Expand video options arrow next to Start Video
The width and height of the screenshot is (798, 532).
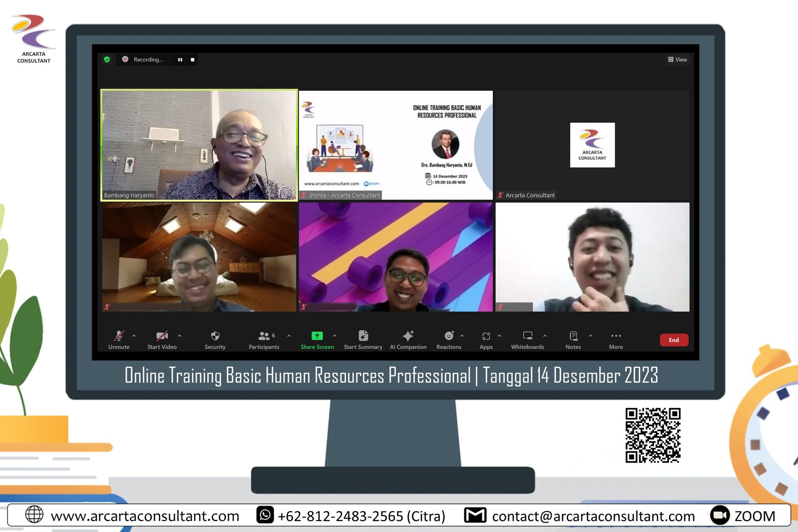(180, 336)
